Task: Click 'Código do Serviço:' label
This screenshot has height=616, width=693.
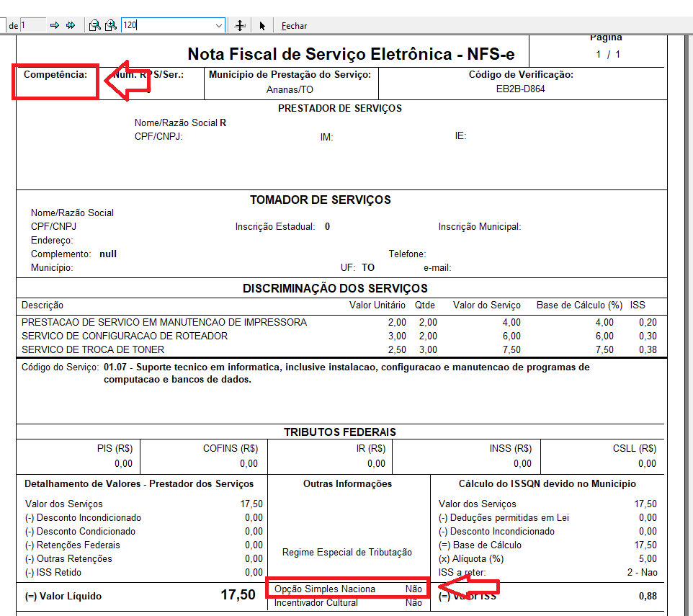Action: point(60,367)
